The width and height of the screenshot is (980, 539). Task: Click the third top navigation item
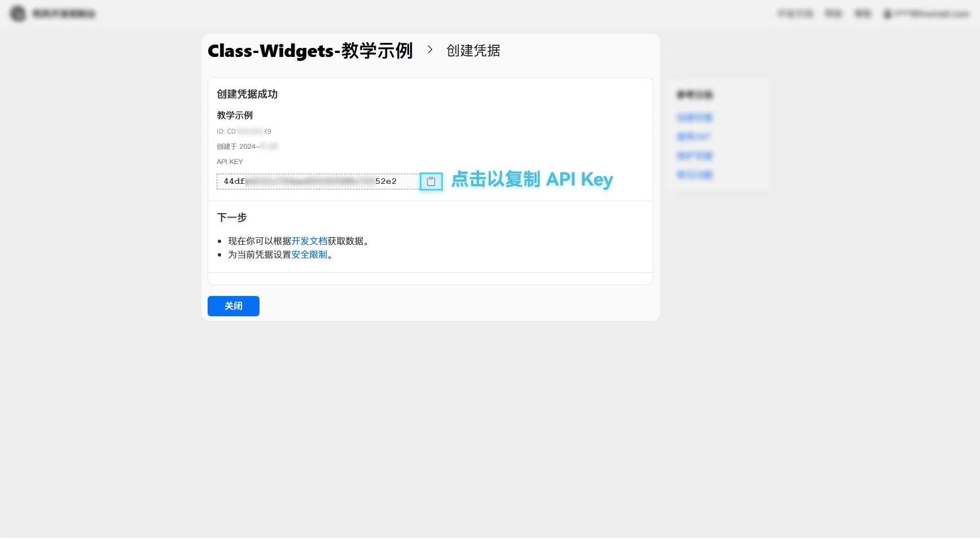point(863,13)
